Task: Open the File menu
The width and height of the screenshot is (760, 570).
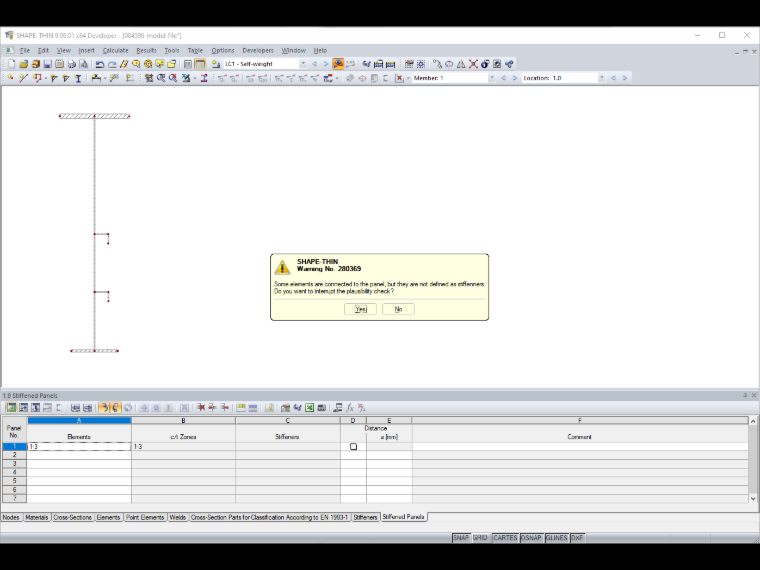Action: click(24, 50)
